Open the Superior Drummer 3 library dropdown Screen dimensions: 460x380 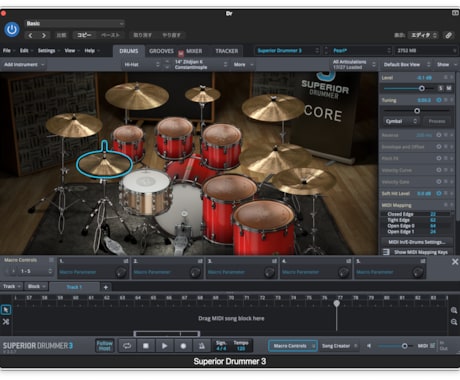pyautogui.click(x=288, y=51)
